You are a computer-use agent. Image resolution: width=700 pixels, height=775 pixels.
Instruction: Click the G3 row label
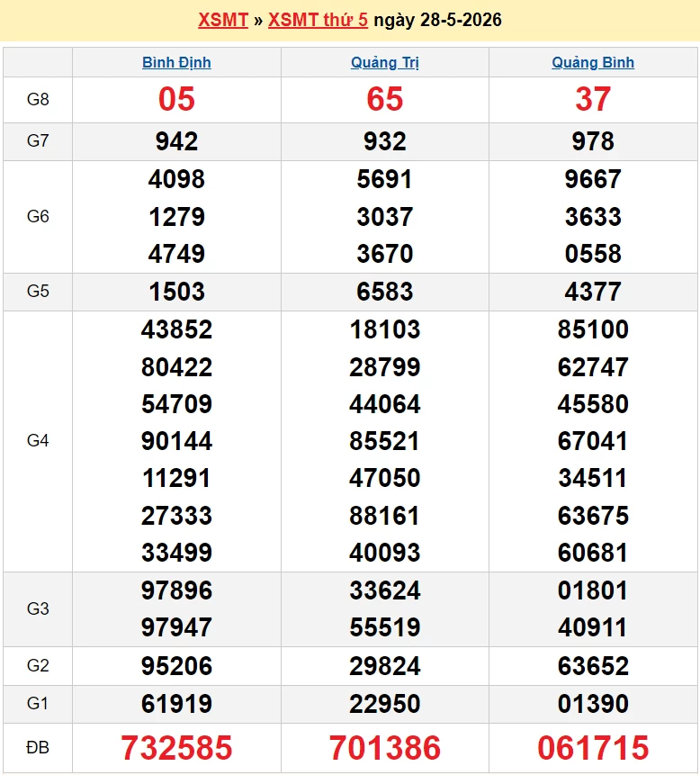click(38, 608)
